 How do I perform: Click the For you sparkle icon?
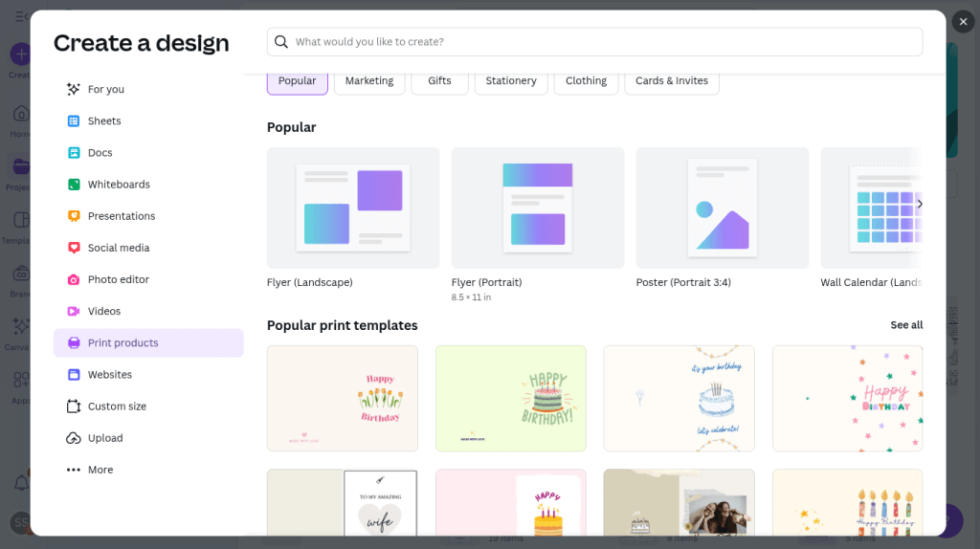point(73,89)
